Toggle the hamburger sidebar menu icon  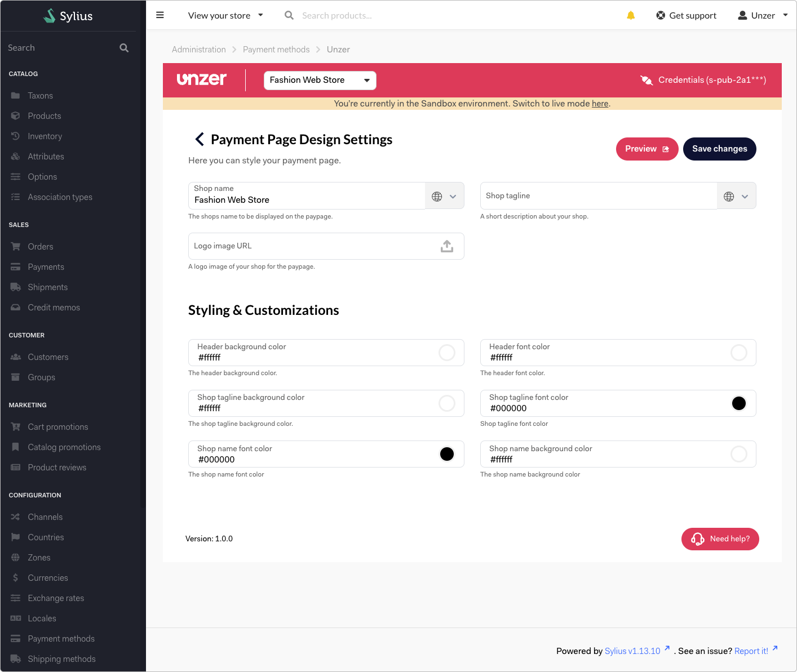160,15
